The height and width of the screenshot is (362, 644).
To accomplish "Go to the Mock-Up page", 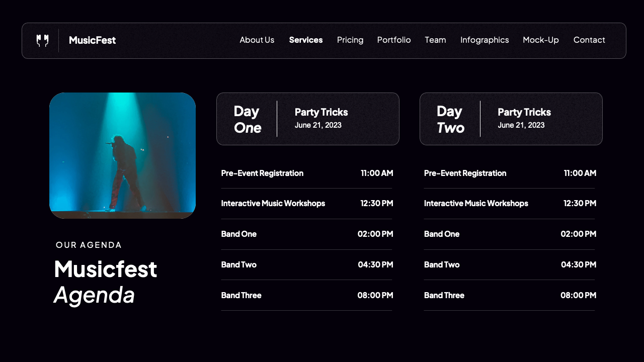I will pos(541,40).
